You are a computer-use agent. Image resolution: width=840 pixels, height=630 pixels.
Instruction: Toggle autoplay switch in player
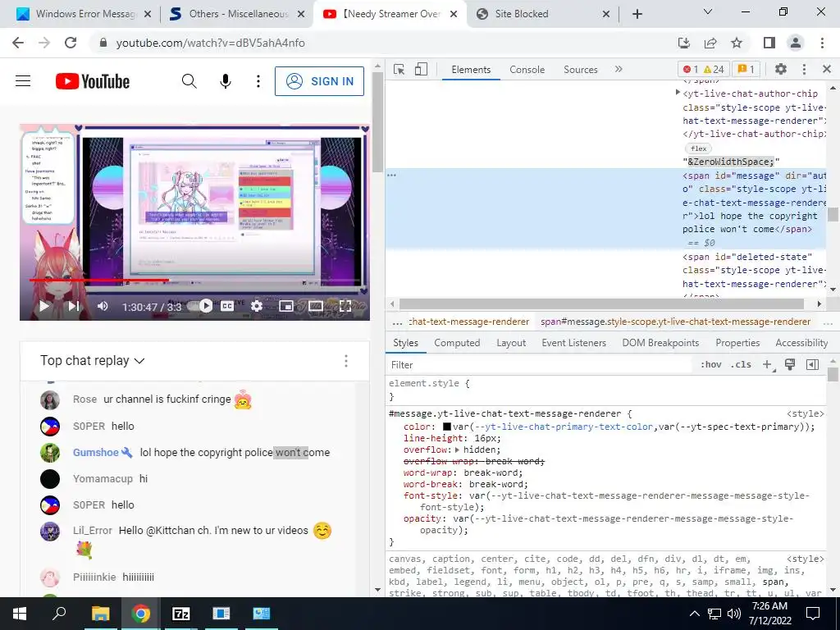tap(200, 306)
